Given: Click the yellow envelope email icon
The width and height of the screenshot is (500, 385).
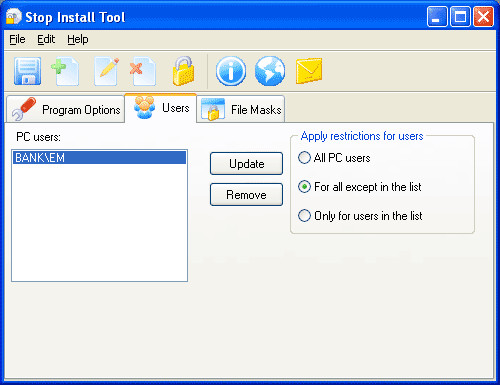Looking at the screenshot, I should coord(309,71).
